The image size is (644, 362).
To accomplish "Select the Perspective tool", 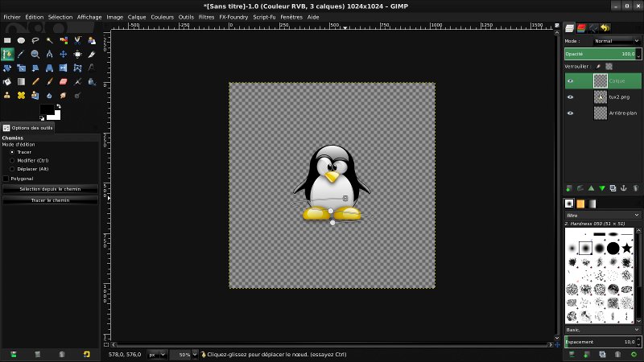I will (49, 68).
